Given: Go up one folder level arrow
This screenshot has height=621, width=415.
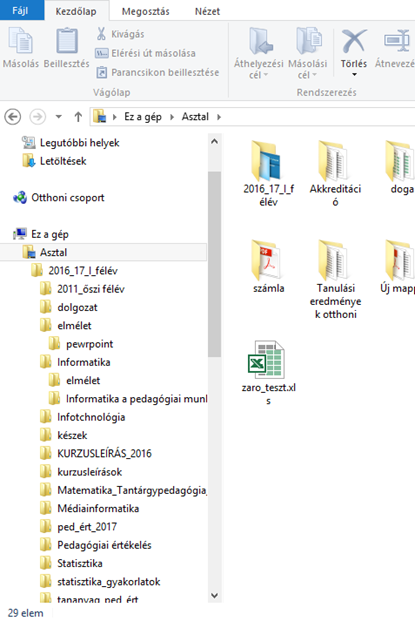Looking at the screenshot, I should [x=78, y=117].
